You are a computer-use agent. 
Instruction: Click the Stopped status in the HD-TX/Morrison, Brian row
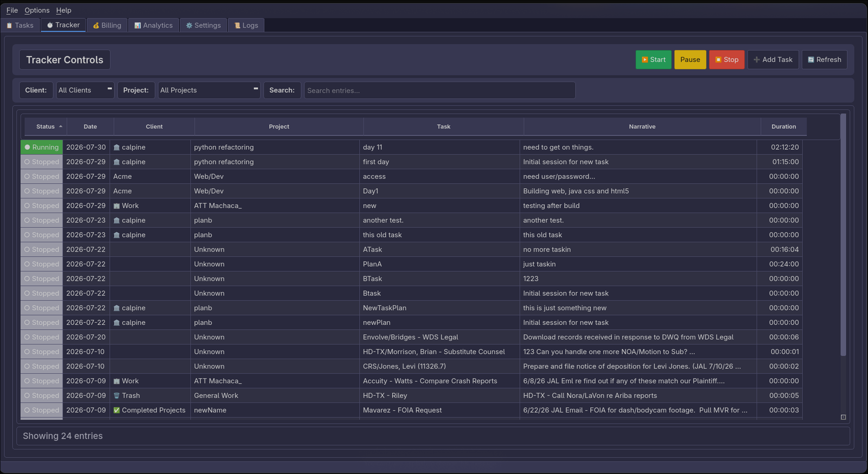[42, 351]
